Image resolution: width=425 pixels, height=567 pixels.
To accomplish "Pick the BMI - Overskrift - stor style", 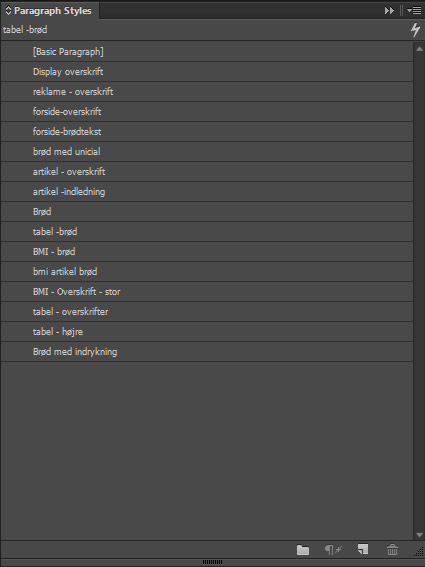I will pos(207,291).
